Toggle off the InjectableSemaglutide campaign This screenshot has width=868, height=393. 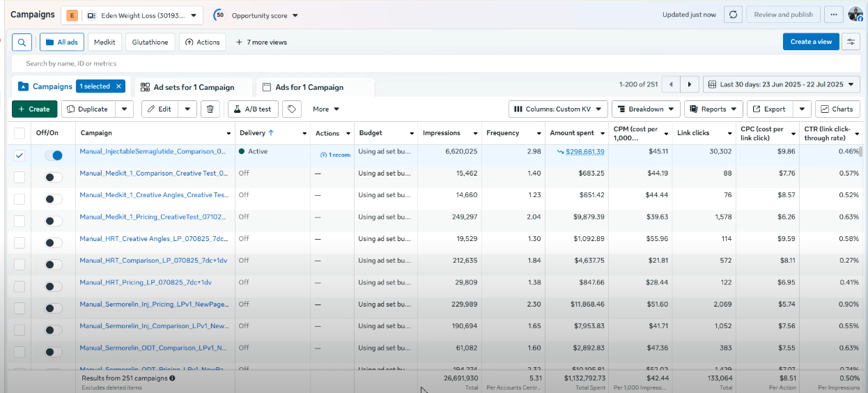coord(54,155)
